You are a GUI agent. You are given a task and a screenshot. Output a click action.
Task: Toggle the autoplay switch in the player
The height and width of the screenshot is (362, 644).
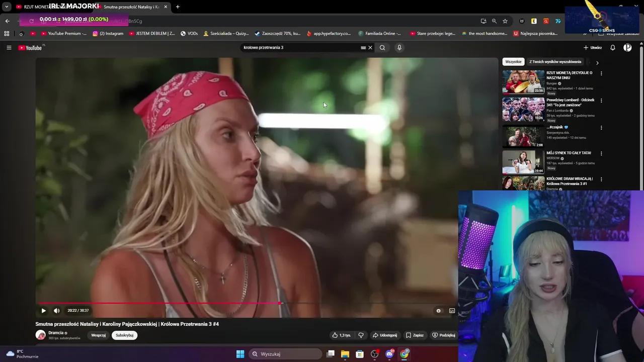(x=438, y=311)
